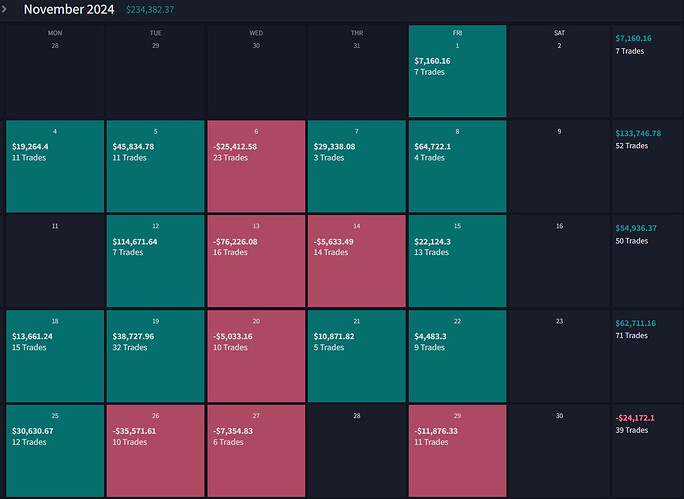
Task: Open the November 1 cell with $7,160.16
Action: tap(457, 70)
